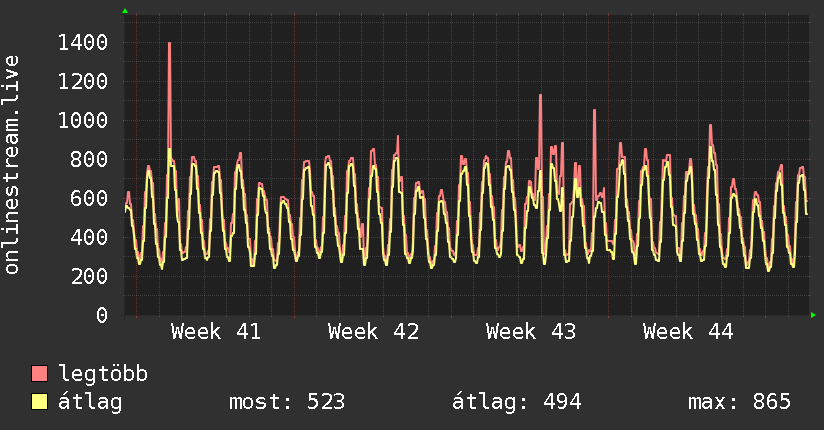Click the 1000 y-axis label
Image resolution: width=824 pixels, height=430 pixels.
click(x=83, y=120)
